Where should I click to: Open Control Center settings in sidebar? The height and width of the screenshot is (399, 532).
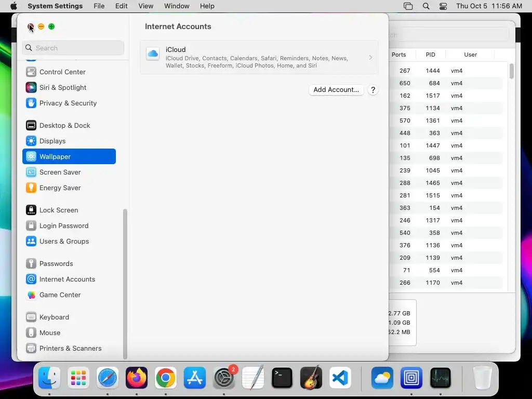69,72
